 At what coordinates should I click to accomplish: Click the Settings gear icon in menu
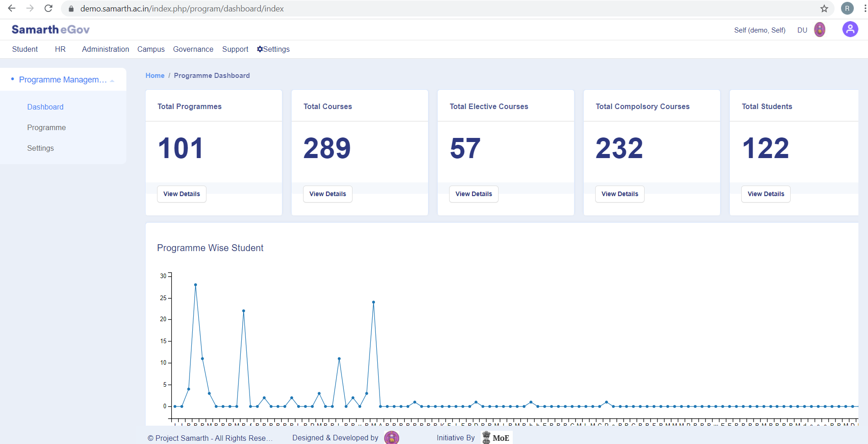coord(260,49)
